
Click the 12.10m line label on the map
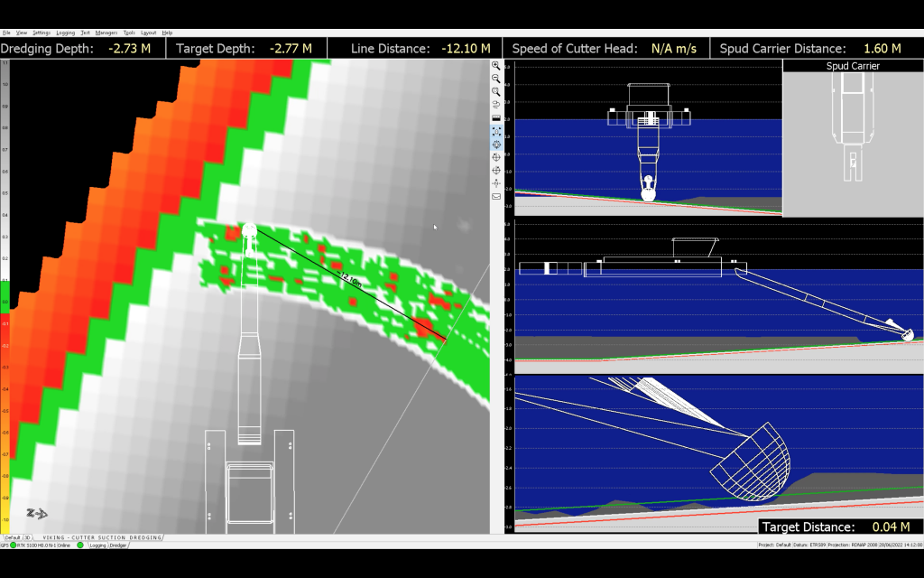351,280
